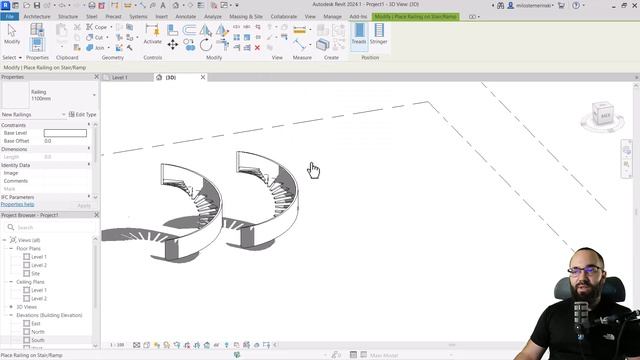Open the Railing 1100mm type selector dropdown
This screenshot has width=640, height=360.
pyautogui.click(x=94, y=95)
